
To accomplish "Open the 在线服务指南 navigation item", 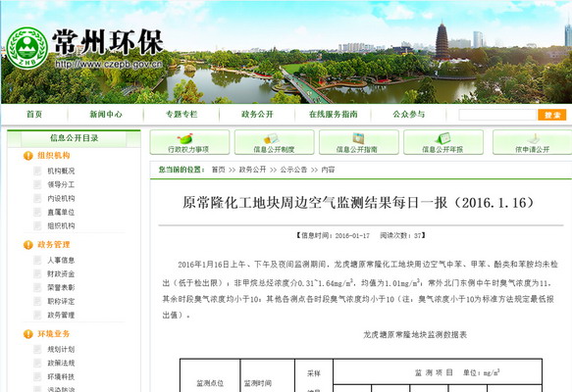I will point(333,115).
